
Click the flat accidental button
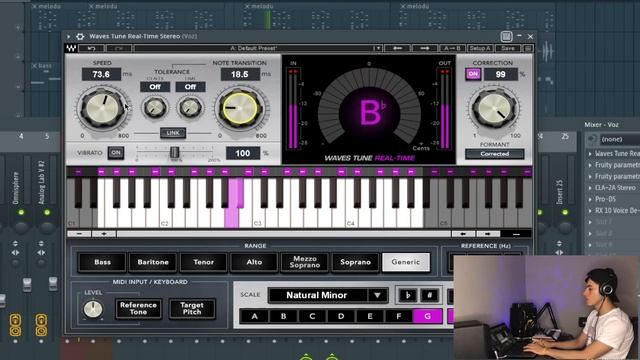[x=407, y=295]
